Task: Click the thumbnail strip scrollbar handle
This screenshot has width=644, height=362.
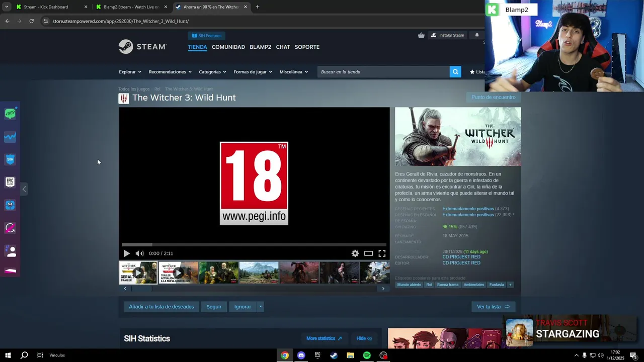Action: tap(141, 289)
